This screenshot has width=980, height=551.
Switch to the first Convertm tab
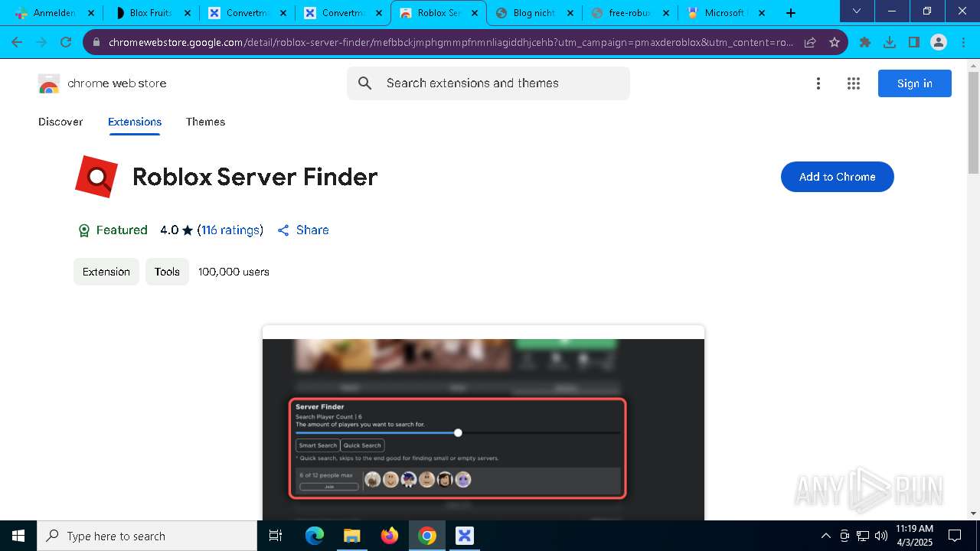click(x=247, y=13)
